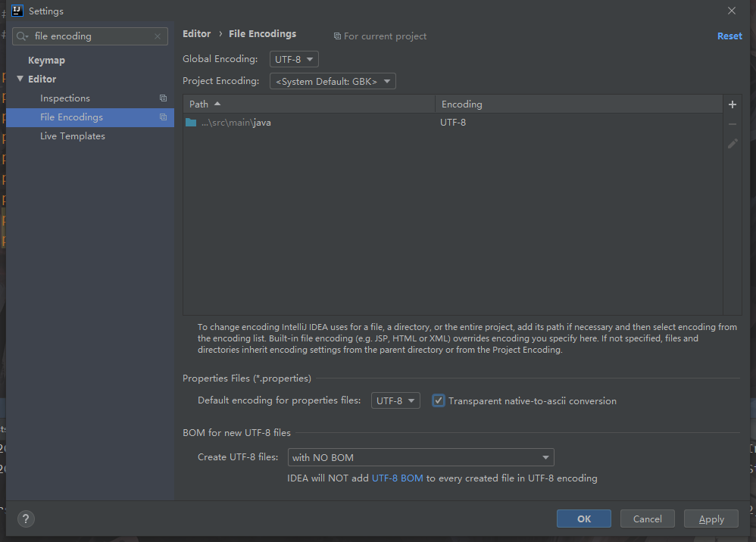Screen dimensions: 756x542
Task: Sort by the Path column header
Action: 308,104
